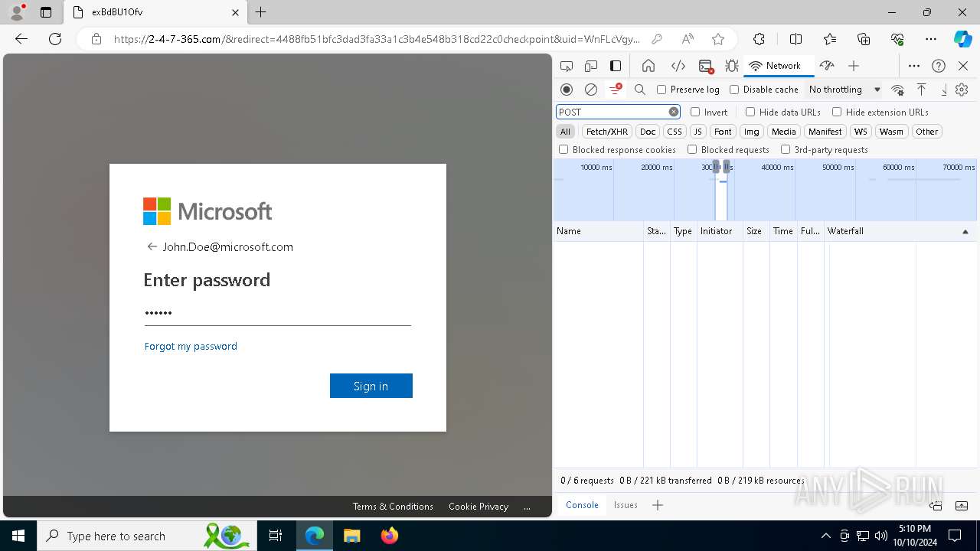Select the inspect element tool
The height and width of the screenshot is (551, 980).
tap(567, 66)
